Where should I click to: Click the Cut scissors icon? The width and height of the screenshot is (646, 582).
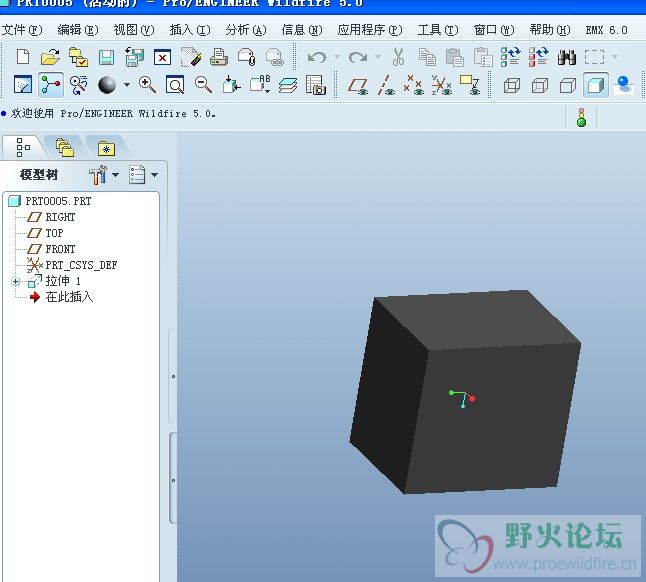point(398,57)
